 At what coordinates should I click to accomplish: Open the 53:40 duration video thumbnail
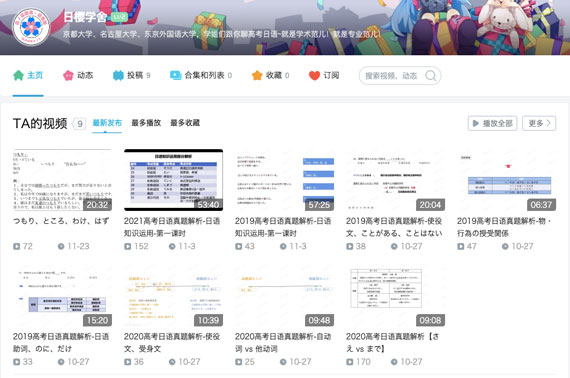173,180
